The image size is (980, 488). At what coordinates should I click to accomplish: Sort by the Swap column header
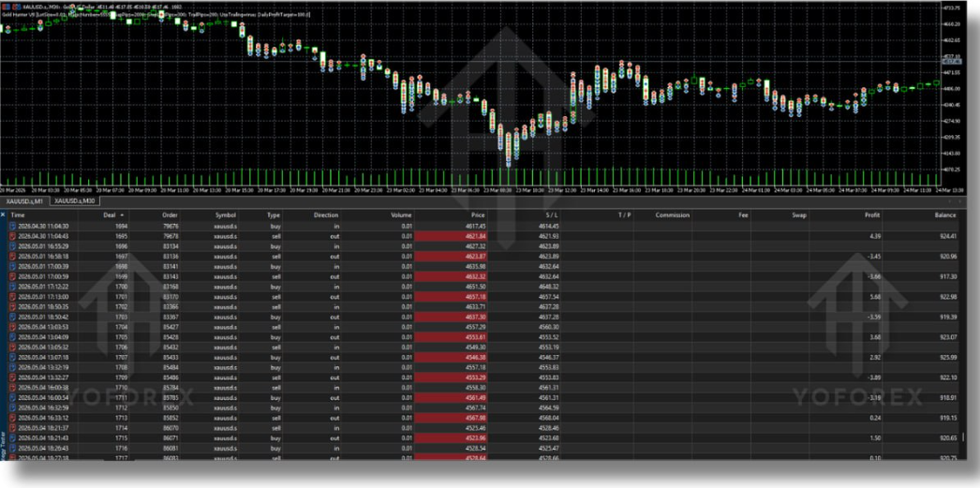coord(800,214)
